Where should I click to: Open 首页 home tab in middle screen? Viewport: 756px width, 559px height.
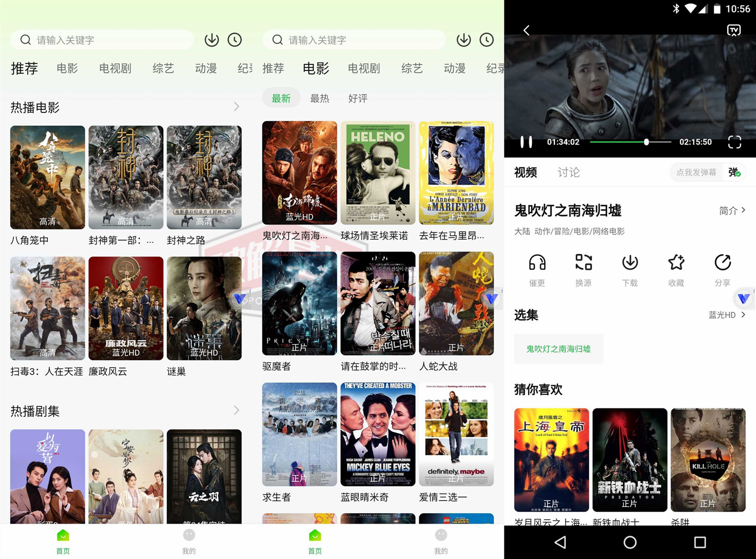[x=315, y=542]
